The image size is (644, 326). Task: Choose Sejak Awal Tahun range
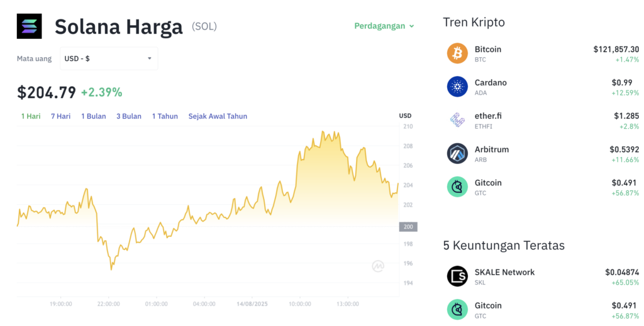coord(218,116)
